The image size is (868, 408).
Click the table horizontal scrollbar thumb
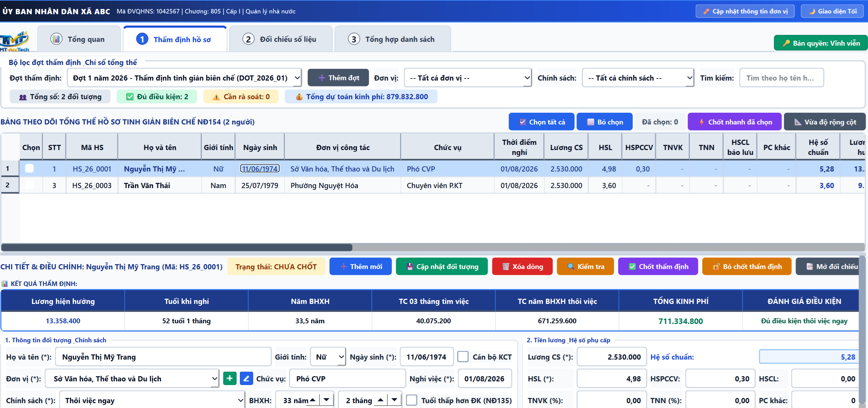177,247
